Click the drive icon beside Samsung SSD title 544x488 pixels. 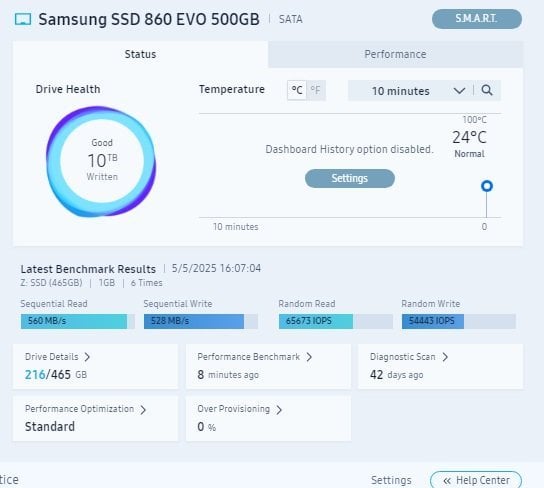[23, 19]
